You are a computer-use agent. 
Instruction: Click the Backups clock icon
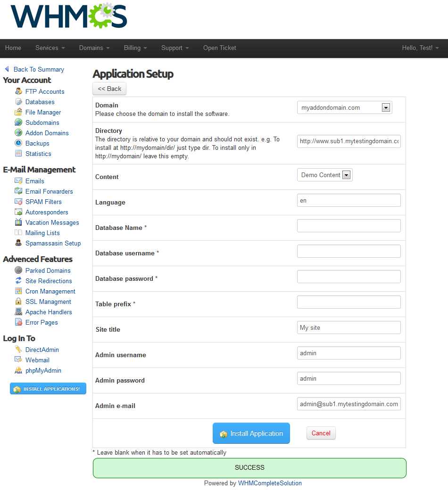point(18,143)
